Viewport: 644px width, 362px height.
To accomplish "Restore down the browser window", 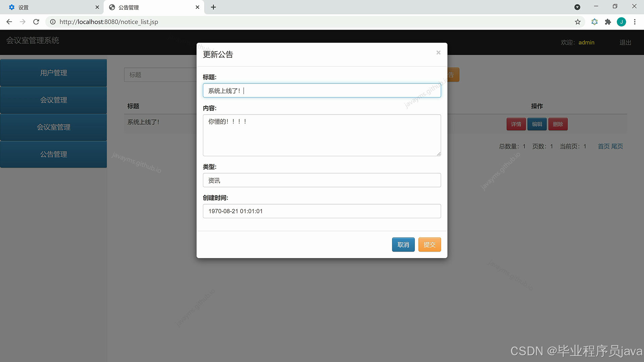I will coord(615,6).
